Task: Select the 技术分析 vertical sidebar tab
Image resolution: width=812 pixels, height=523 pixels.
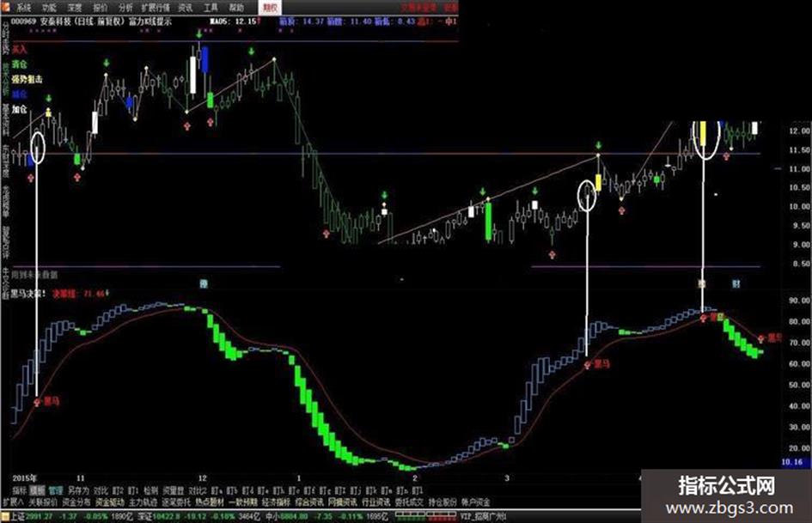Action: click(6, 79)
